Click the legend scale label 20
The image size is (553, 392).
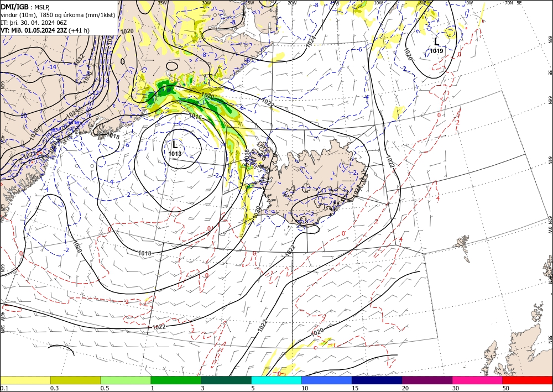(405, 388)
